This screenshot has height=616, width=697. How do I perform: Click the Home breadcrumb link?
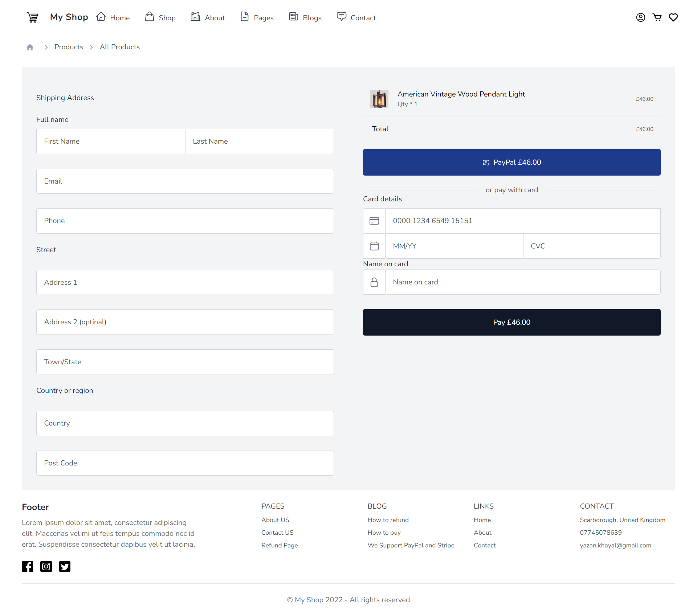(30, 47)
